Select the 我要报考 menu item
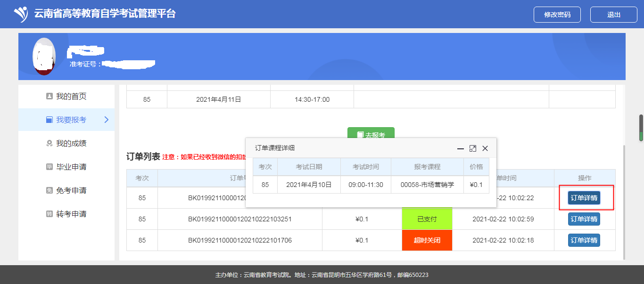 coord(71,120)
